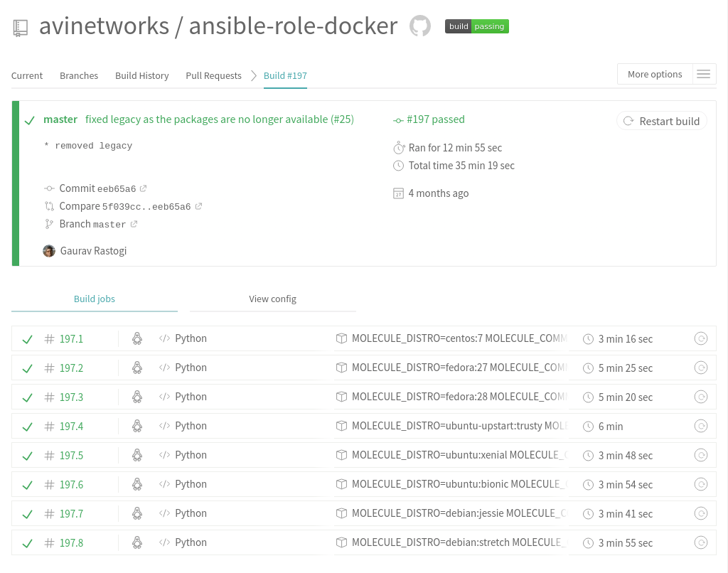Go to the Build History tab
728x573 pixels.
[142, 75]
